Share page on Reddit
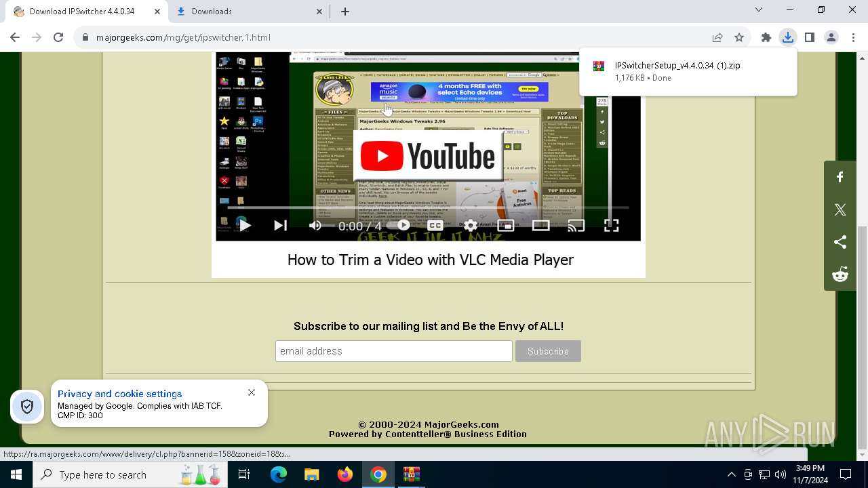 coord(840,274)
